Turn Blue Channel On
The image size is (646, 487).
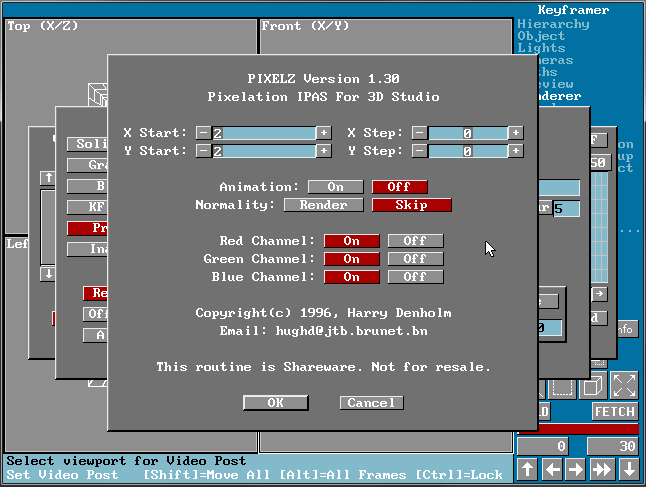coord(351,277)
